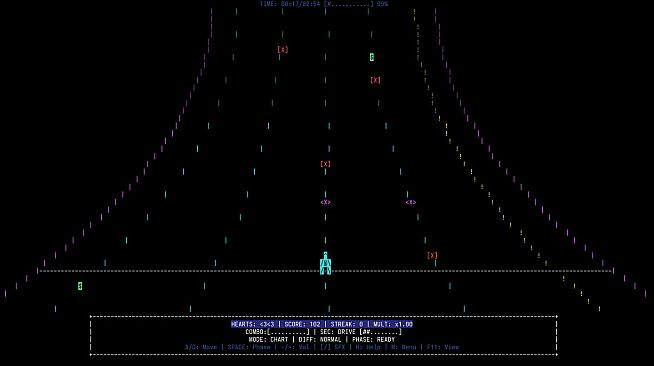
Task: Click the cyan player car on the road
Action: (x=325, y=263)
